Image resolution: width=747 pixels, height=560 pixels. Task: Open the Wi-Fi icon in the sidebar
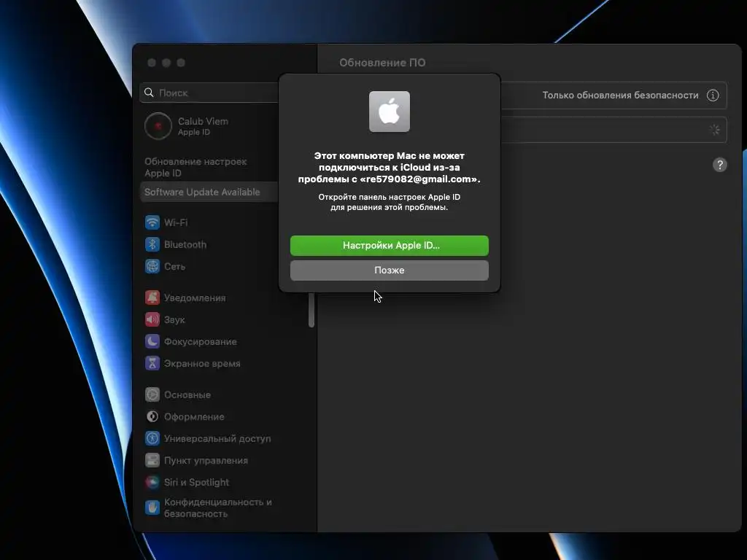[x=152, y=222]
